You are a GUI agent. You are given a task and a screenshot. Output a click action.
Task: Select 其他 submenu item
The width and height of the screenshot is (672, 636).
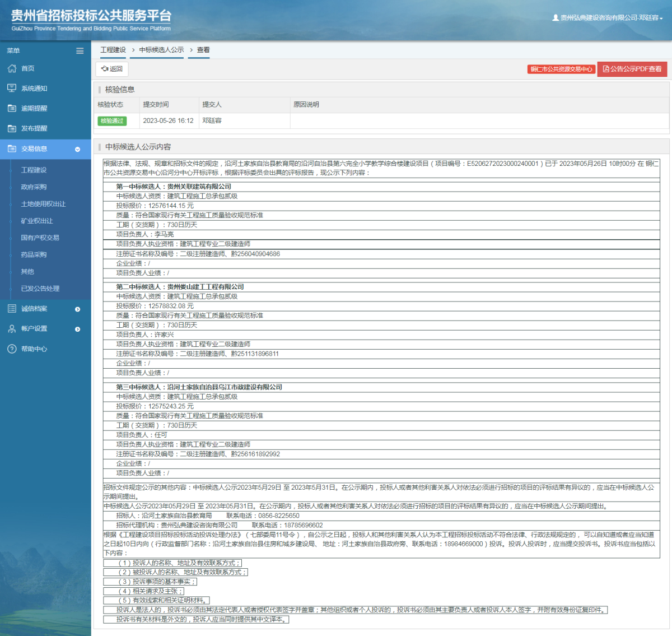click(x=27, y=272)
